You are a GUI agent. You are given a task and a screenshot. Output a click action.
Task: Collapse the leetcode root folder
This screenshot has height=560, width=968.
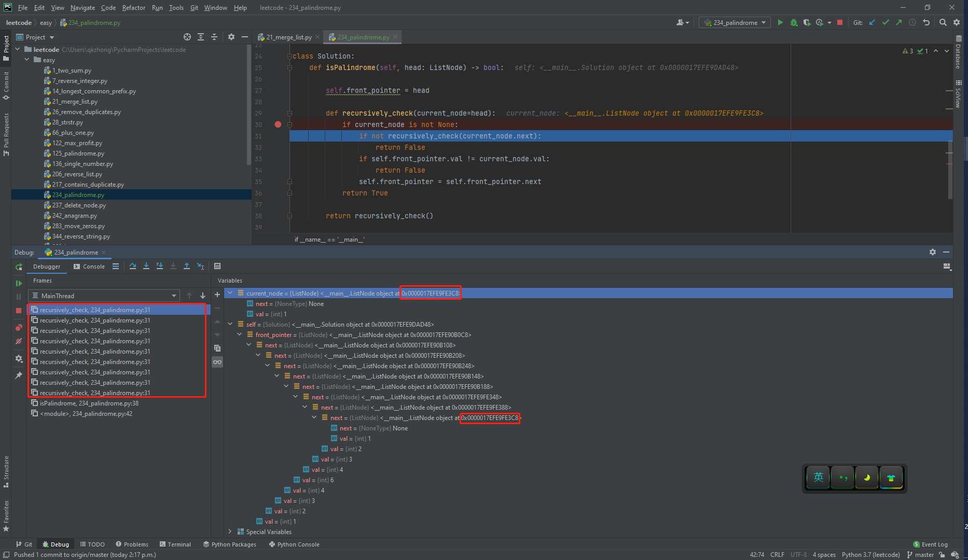[18, 49]
